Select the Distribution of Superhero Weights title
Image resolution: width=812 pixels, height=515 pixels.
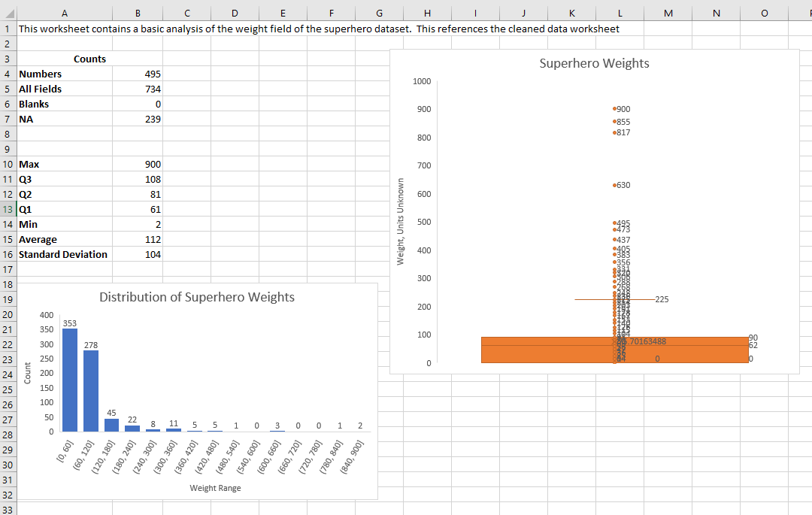tap(197, 297)
